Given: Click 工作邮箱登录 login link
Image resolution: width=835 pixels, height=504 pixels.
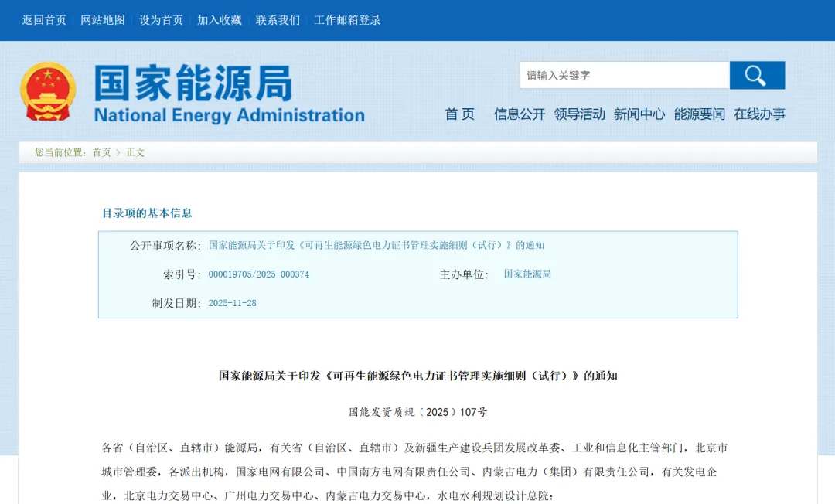Looking at the screenshot, I should 346,20.
